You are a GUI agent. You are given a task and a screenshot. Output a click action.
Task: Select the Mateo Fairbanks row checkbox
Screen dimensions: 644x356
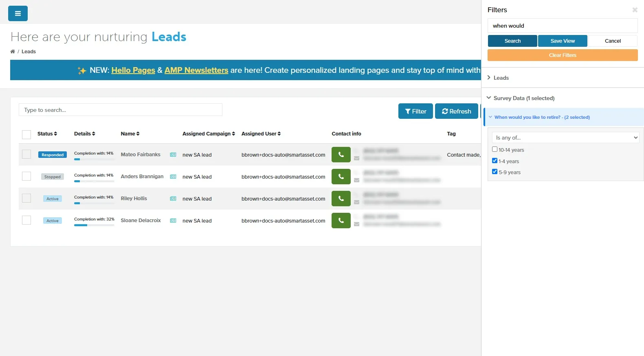(x=26, y=154)
